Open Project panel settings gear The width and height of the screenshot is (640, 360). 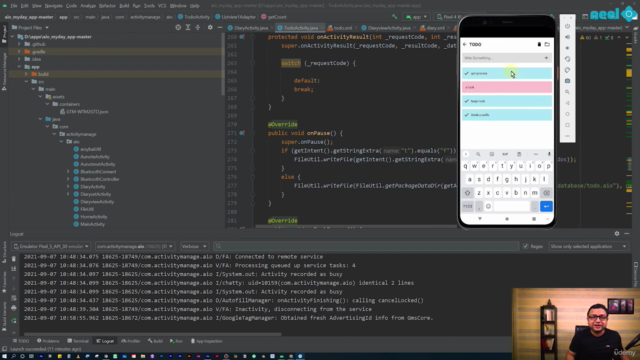click(x=210, y=27)
